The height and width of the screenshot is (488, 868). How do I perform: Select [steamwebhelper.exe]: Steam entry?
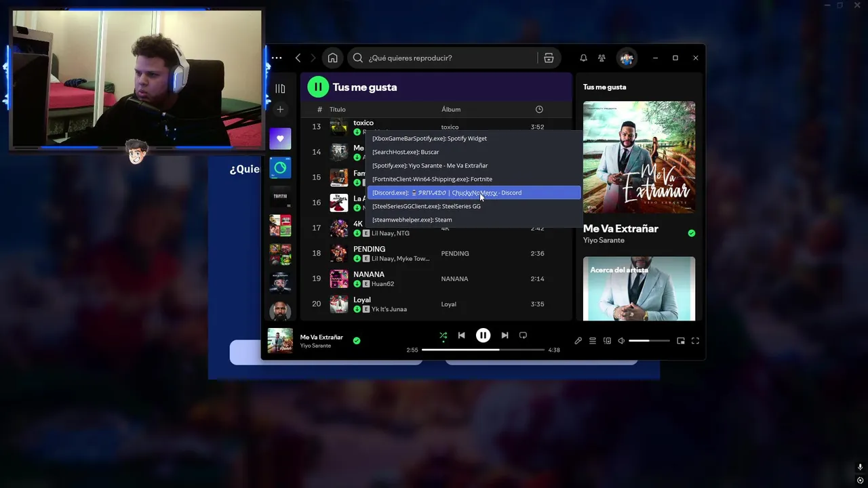(474, 220)
